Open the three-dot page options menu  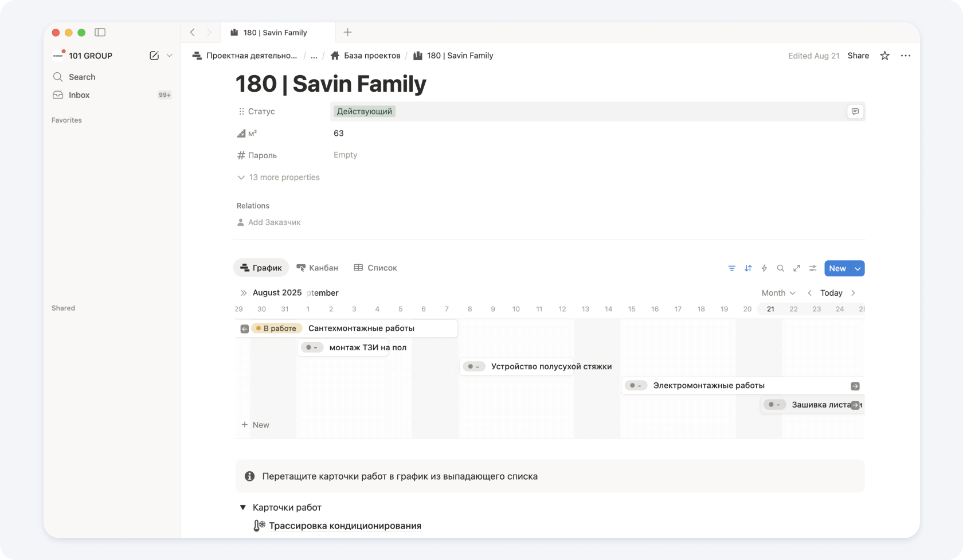click(905, 56)
